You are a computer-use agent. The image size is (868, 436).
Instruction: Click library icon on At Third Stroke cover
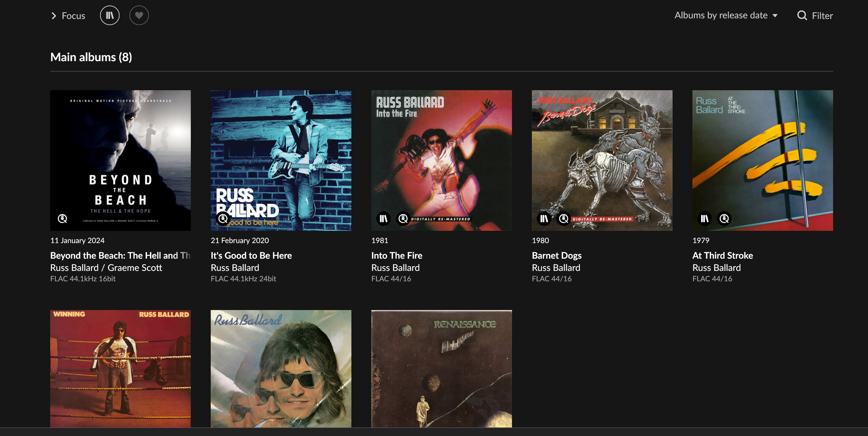pos(705,219)
